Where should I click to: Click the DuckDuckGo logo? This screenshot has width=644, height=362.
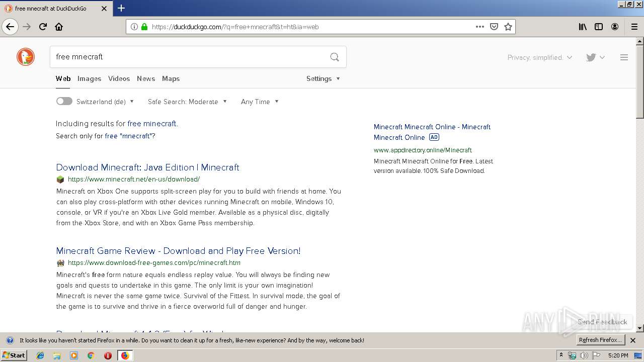click(26, 57)
